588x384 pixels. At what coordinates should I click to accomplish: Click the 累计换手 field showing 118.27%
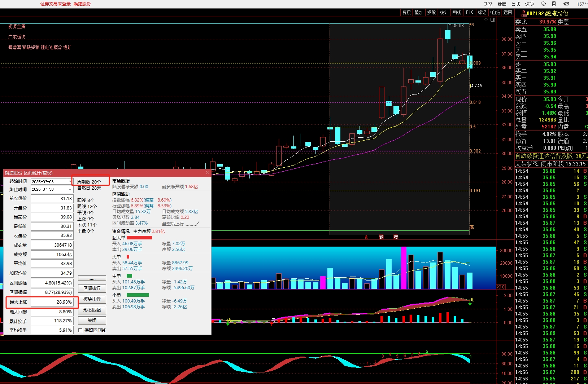(x=52, y=321)
